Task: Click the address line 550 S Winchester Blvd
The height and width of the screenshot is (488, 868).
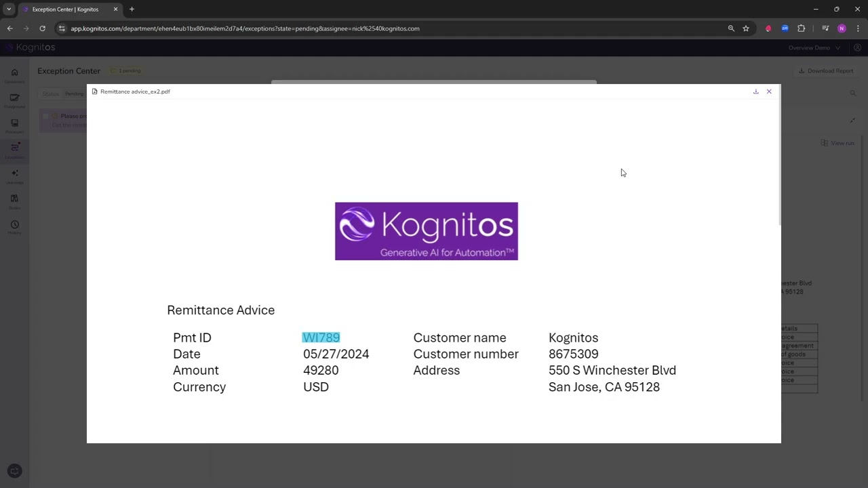Action: tap(612, 370)
